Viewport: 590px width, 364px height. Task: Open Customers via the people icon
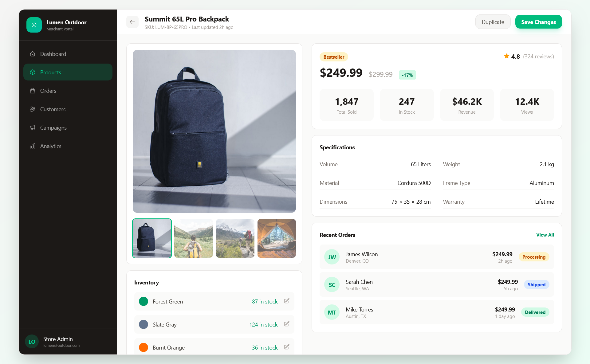pyautogui.click(x=33, y=109)
